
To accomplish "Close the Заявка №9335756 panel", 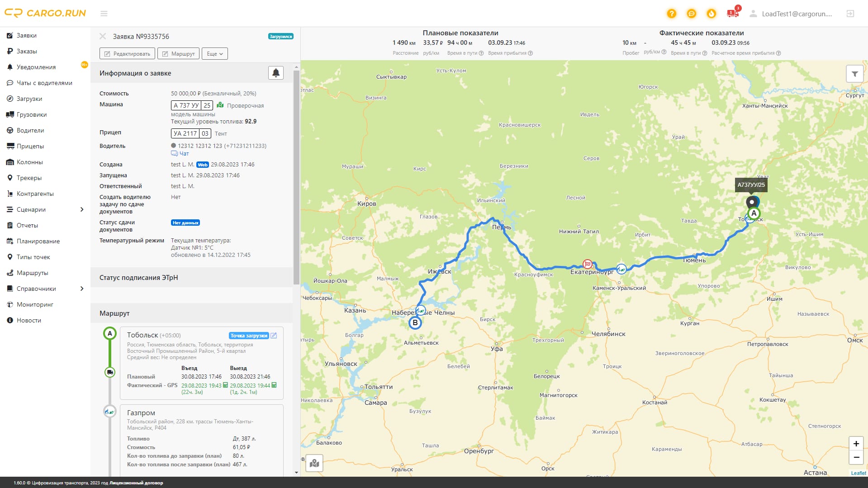I will click(103, 36).
